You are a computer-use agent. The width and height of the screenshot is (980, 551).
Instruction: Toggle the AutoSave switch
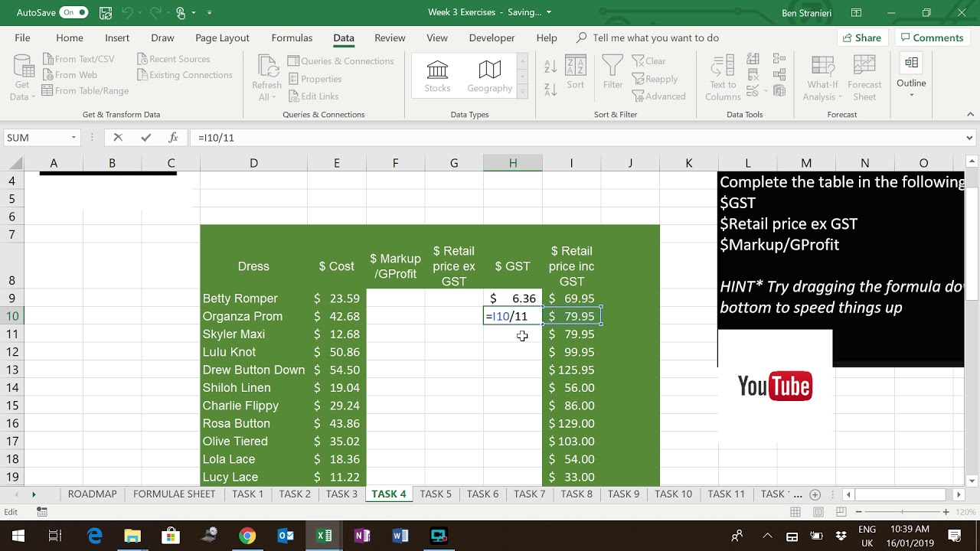(x=73, y=13)
